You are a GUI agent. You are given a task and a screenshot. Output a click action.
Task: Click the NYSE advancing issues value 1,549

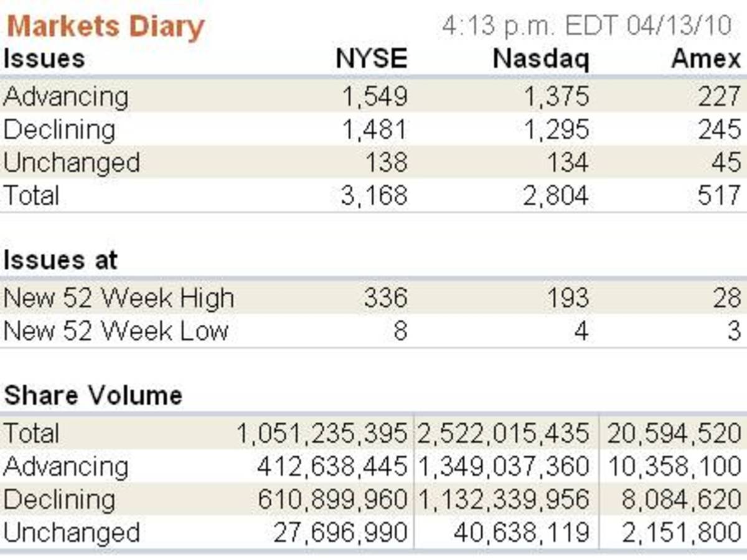coord(375,96)
